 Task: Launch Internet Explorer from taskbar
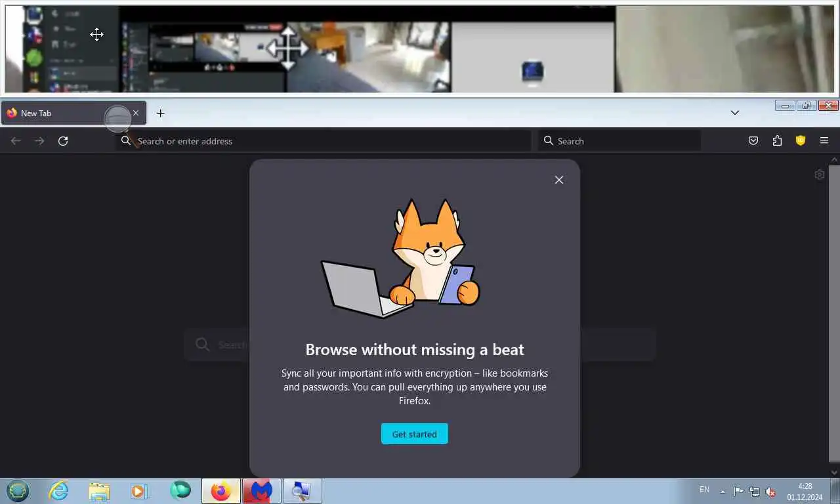(58, 491)
